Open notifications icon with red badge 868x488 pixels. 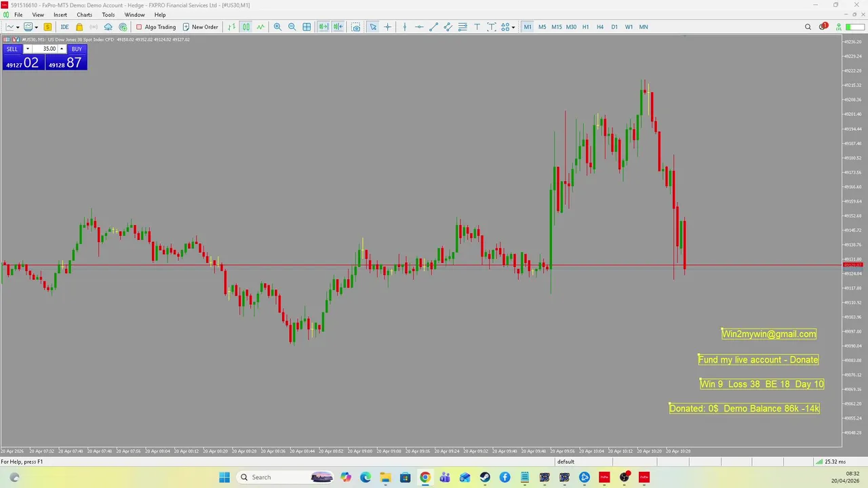[x=823, y=26]
